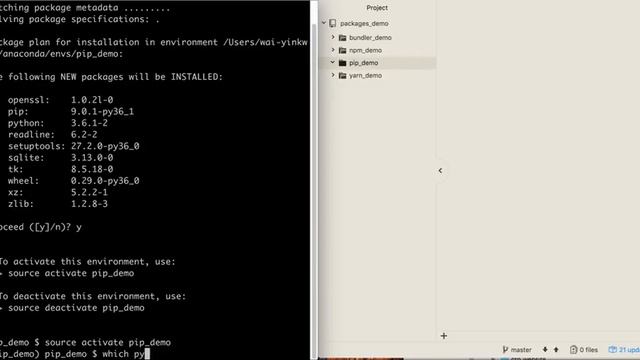Open the 0 files changed indicator

(x=584, y=350)
